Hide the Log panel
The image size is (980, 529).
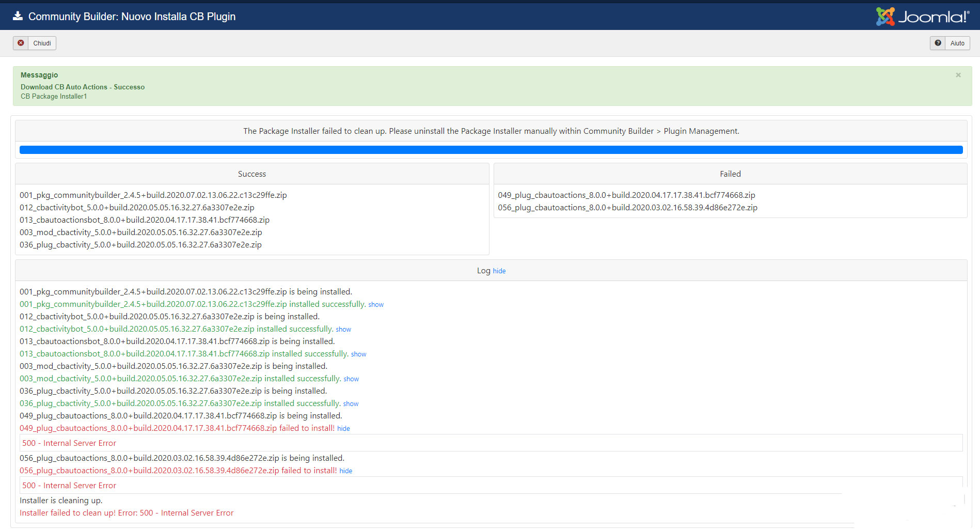click(x=499, y=271)
